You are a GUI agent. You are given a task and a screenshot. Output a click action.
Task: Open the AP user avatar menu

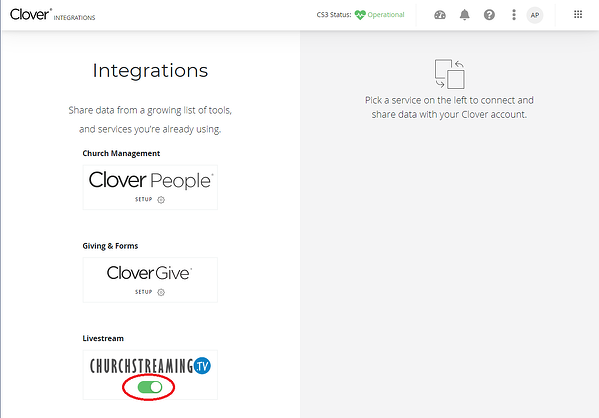pyautogui.click(x=535, y=15)
